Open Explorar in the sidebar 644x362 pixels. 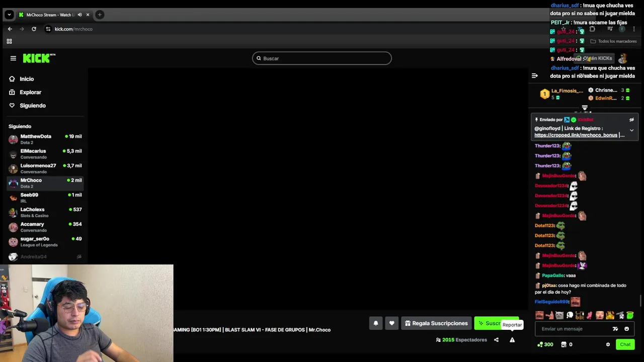tap(25, 92)
